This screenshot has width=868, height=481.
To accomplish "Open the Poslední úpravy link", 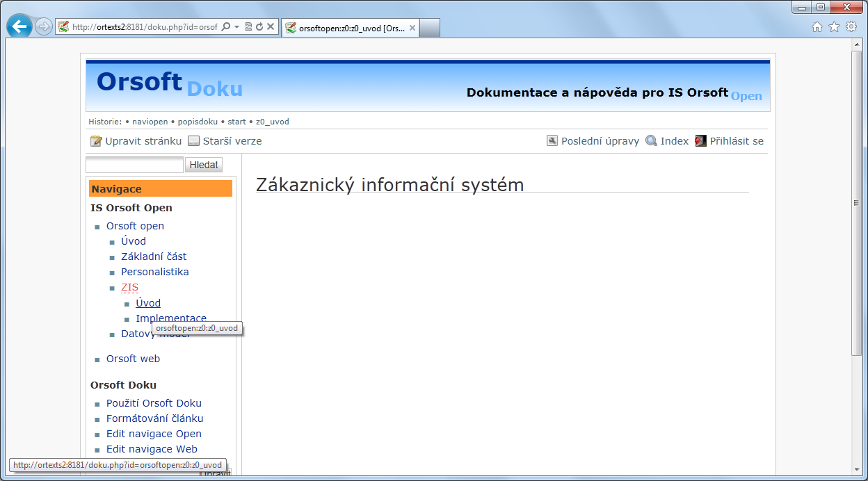I will pyautogui.click(x=600, y=141).
